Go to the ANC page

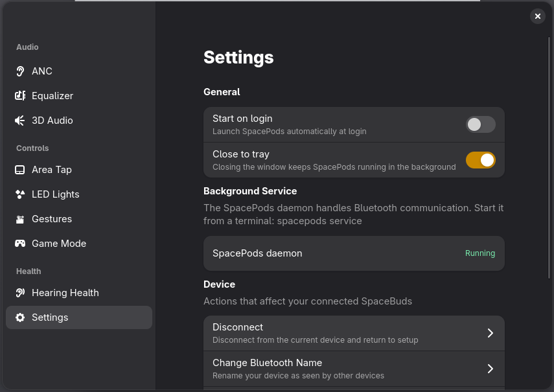click(x=79, y=71)
